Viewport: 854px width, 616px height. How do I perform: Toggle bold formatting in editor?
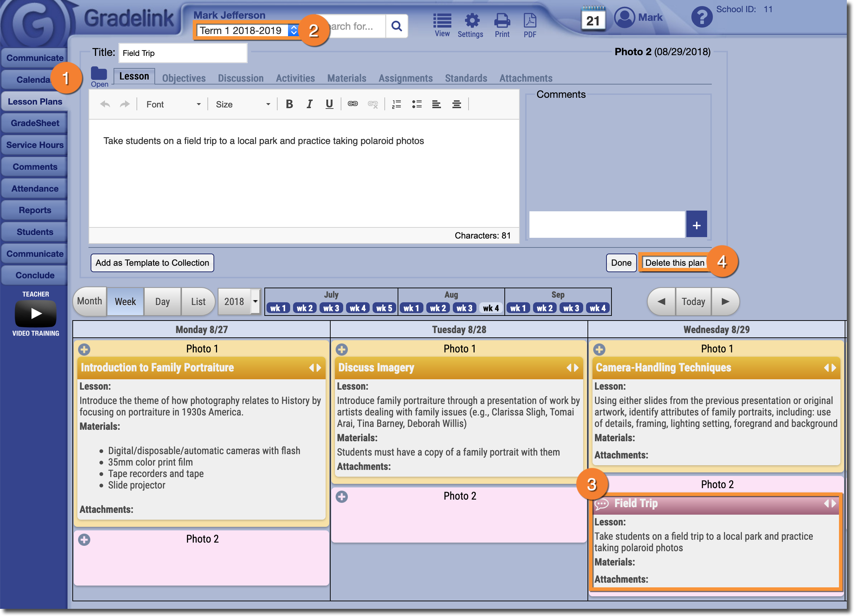coord(289,104)
